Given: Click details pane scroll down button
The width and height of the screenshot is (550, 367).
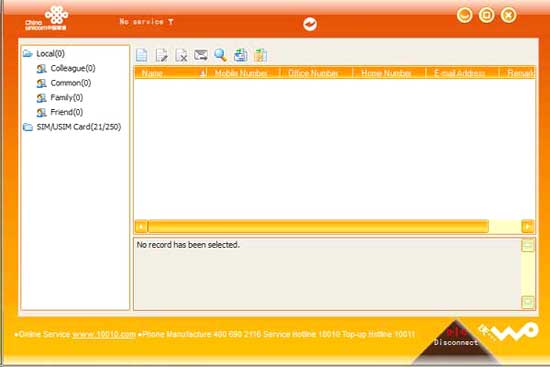Looking at the screenshot, I should (528, 302).
